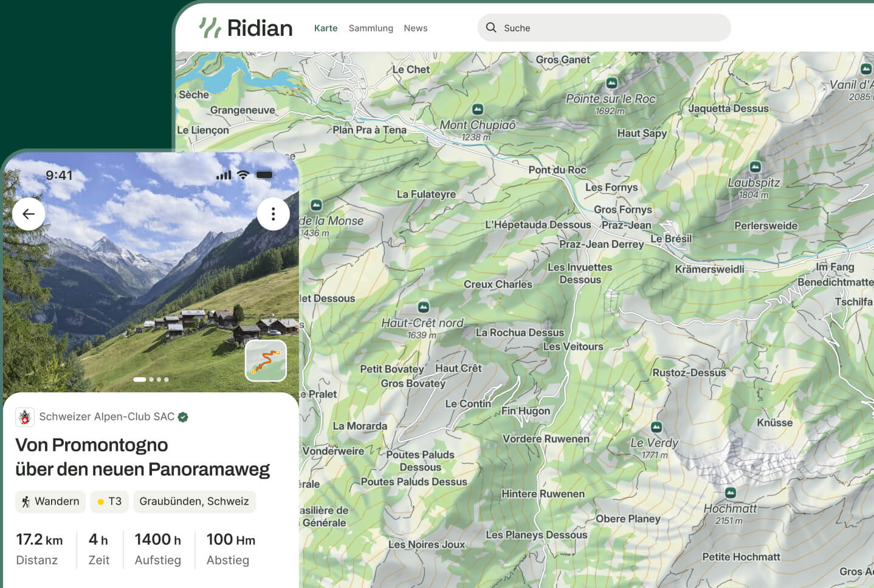The height and width of the screenshot is (588, 874).
Task: Click the Ridian logo icon
Action: [x=210, y=28]
